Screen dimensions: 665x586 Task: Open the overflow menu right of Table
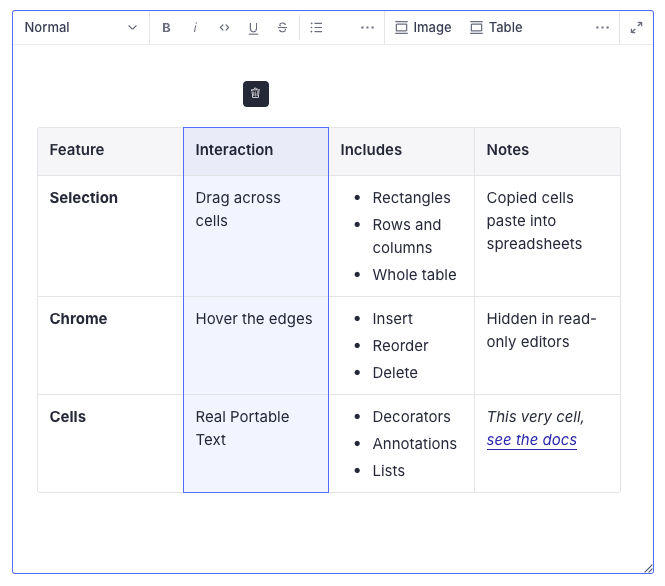602,28
